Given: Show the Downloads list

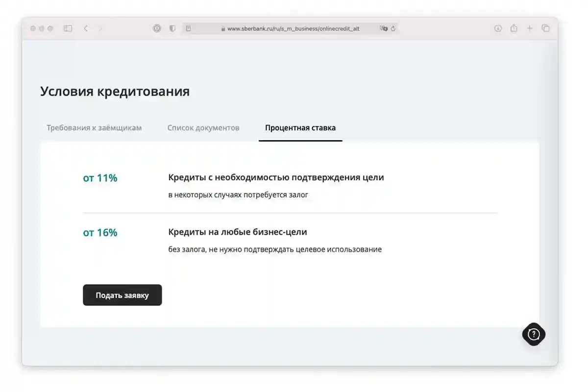Looking at the screenshot, I should pyautogui.click(x=498, y=28).
